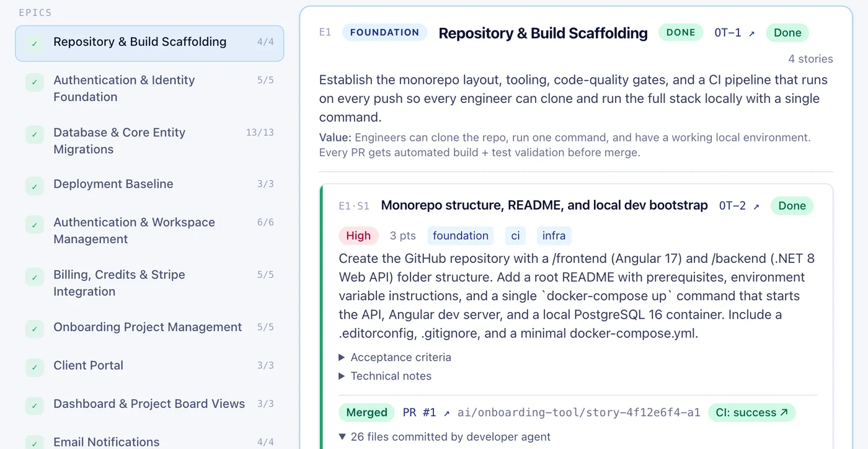Open the OT-2 external link arrow
Screen dimensions: 868x449
pyautogui.click(x=756, y=207)
